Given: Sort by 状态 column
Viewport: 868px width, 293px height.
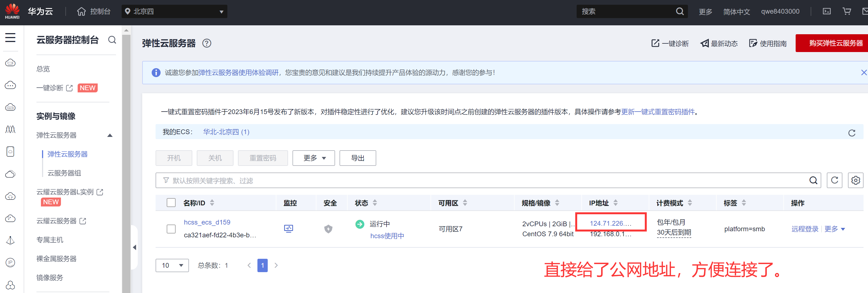Looking at the screenshot, I should click(375, 203).
